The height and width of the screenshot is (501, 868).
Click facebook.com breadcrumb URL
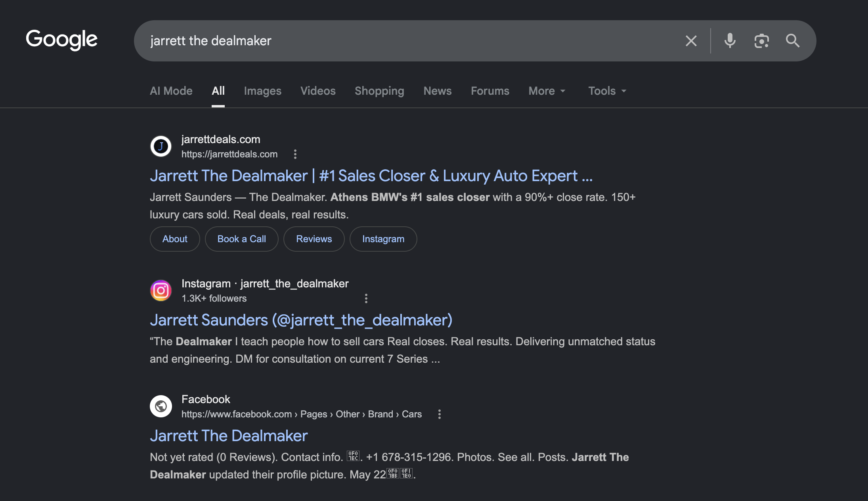click(302, 414)
